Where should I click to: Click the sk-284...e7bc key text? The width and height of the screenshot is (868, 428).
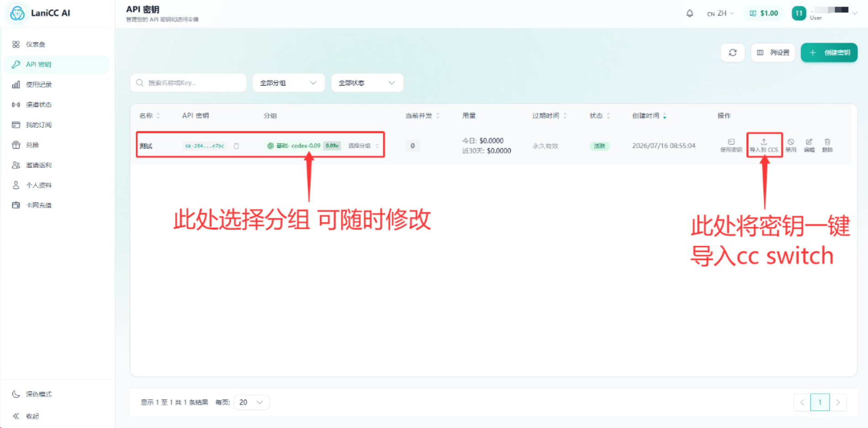(x=204, y=146)
